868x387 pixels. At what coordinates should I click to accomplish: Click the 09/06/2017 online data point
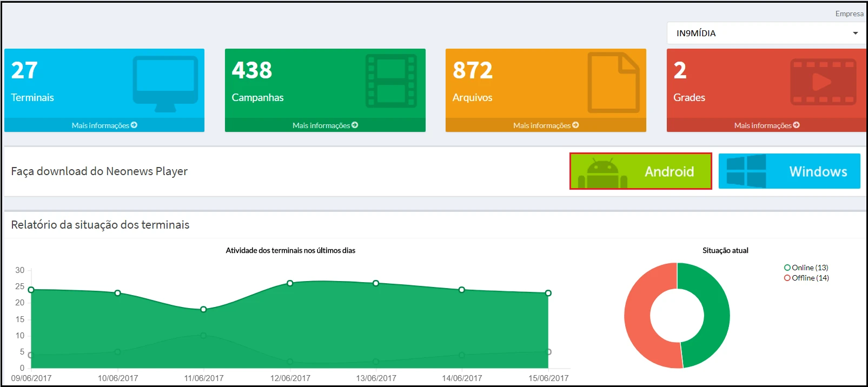click(x=31, y=290)
